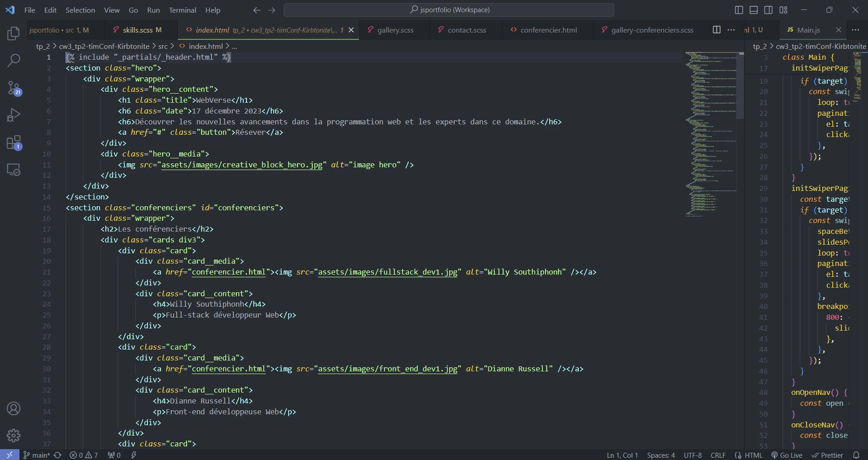868x460 pixels.
Task: Open the Accounts menu
Action: pyautogui.click(x=14, y=409)
